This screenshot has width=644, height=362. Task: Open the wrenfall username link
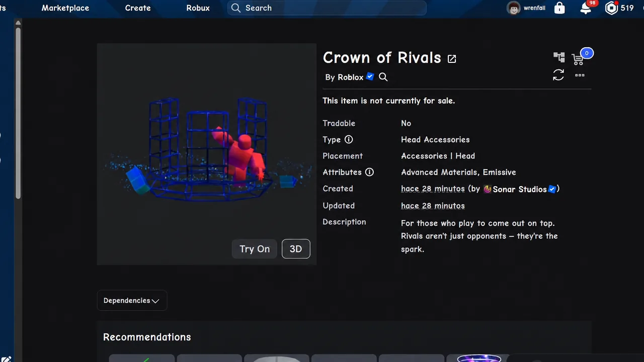[x=534, y=8]
